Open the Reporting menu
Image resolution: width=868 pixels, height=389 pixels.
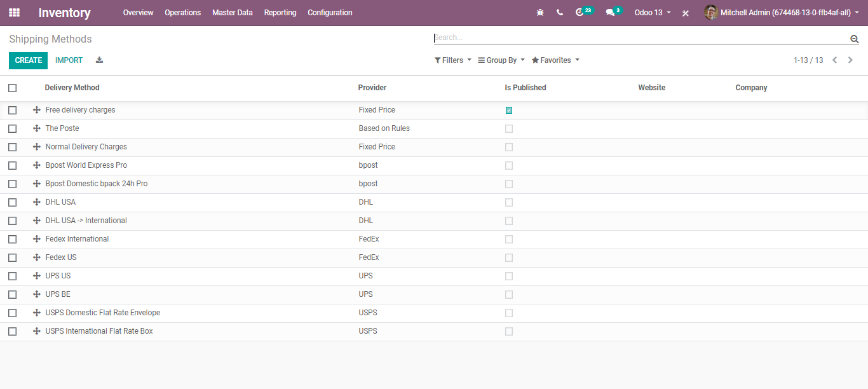[x=280, y=13]
